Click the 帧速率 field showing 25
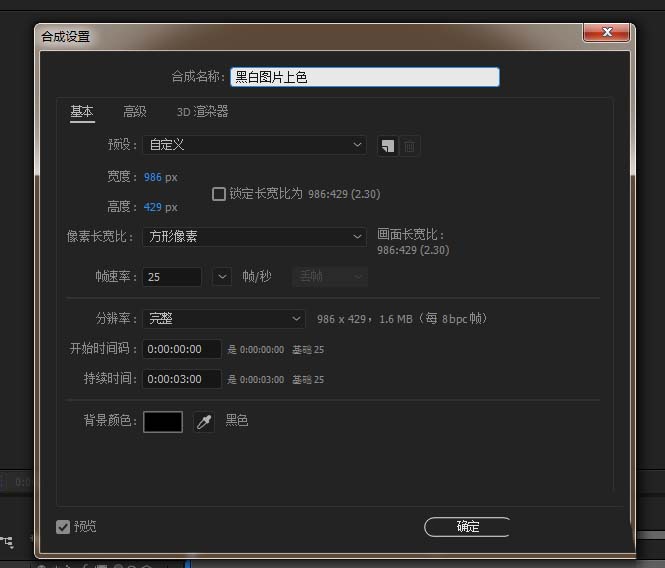This screenshot has width=665, height=568. click(172, 276)
